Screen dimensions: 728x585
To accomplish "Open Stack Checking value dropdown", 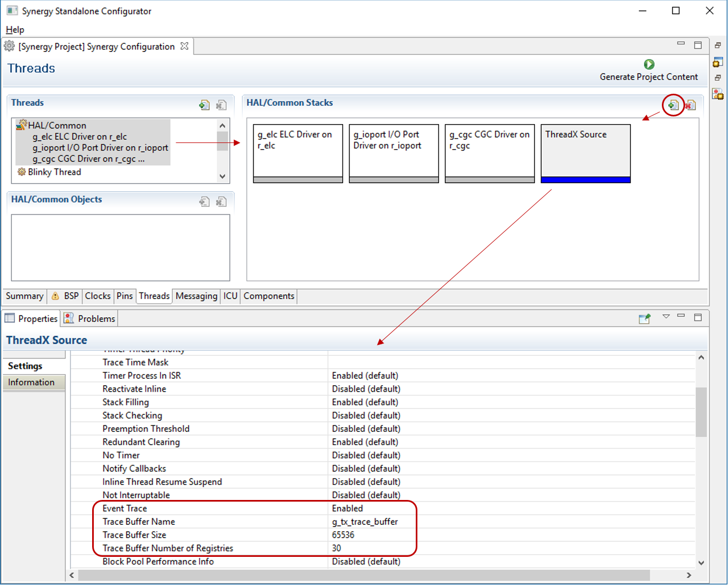I will point(511,415).
